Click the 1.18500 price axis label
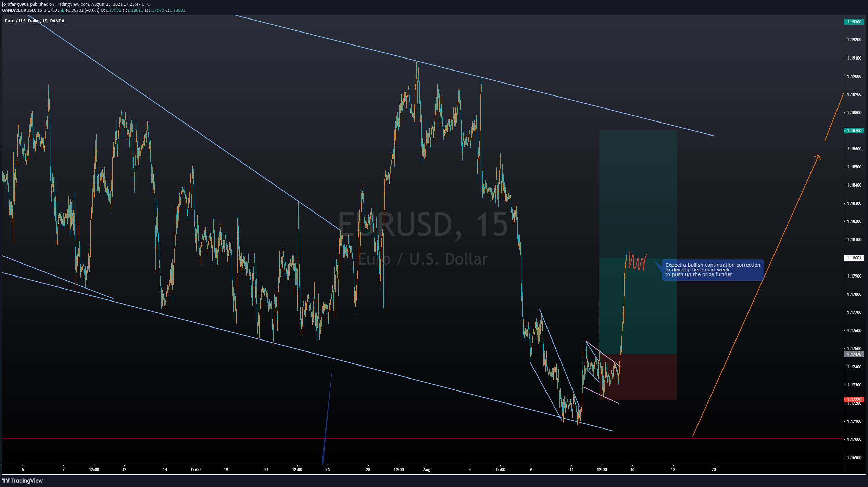This screenshot has width=868, height=487. (854, 167)
